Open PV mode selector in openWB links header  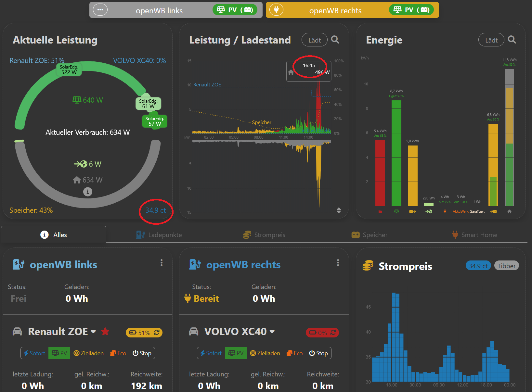pos(235,10)
